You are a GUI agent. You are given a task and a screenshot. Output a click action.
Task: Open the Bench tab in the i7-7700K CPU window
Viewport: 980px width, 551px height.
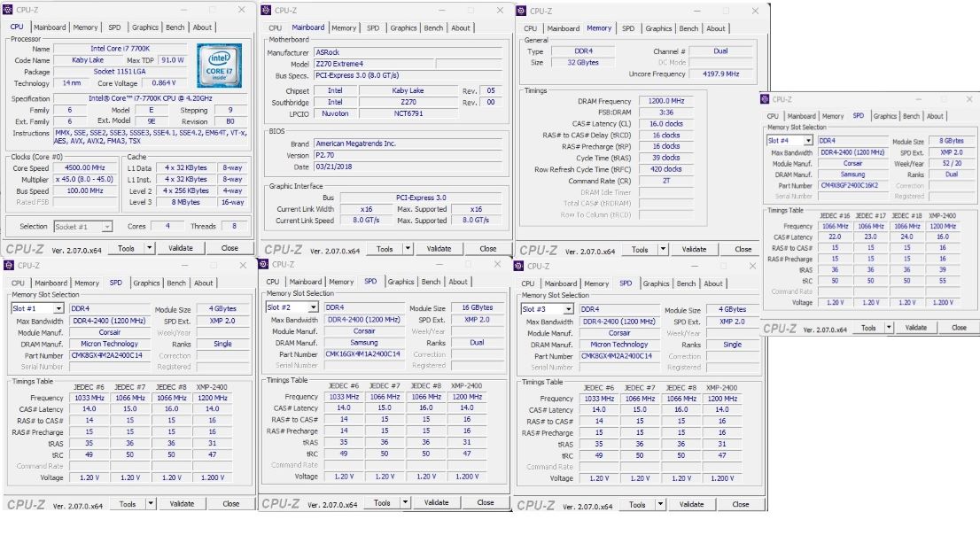[x=175, y=27]
